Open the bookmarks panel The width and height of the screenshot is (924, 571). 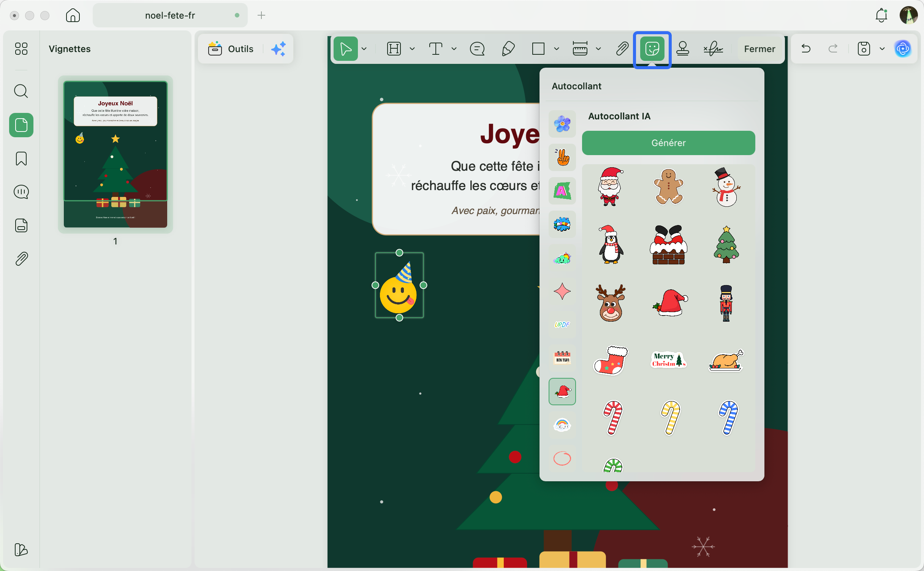click(x=21, y=159)
